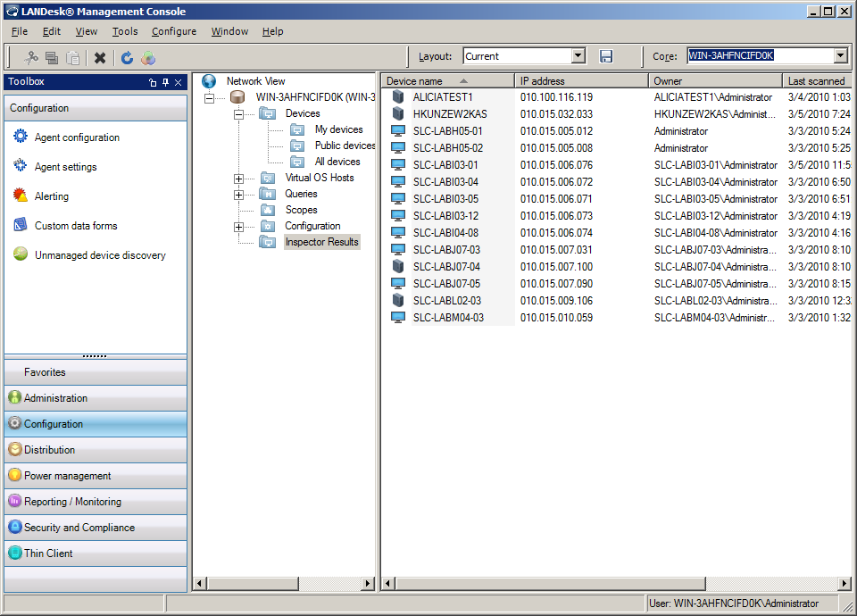Sort by Owner column header
This screenshot has width=857, height=616.
tap(715, 81)
